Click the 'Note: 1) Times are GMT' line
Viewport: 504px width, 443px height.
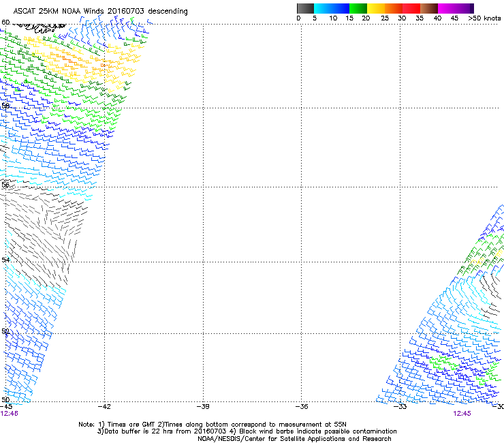point(212,425)
